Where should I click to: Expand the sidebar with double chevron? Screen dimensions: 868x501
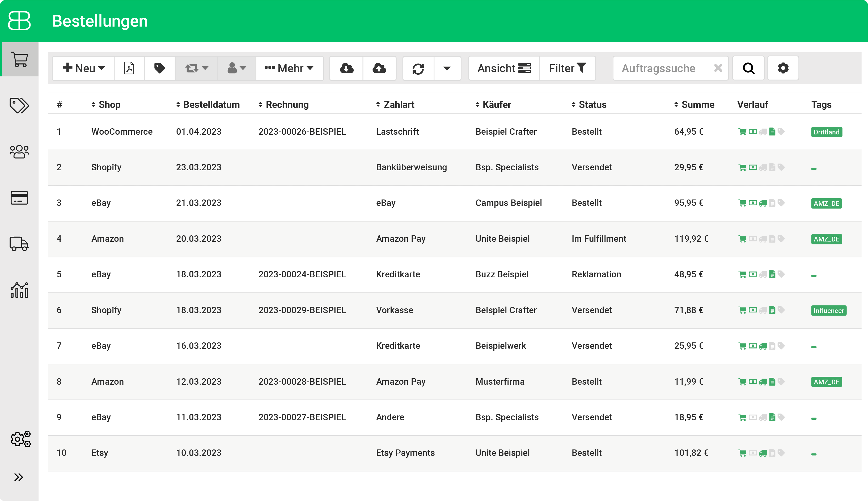point(19,477)
